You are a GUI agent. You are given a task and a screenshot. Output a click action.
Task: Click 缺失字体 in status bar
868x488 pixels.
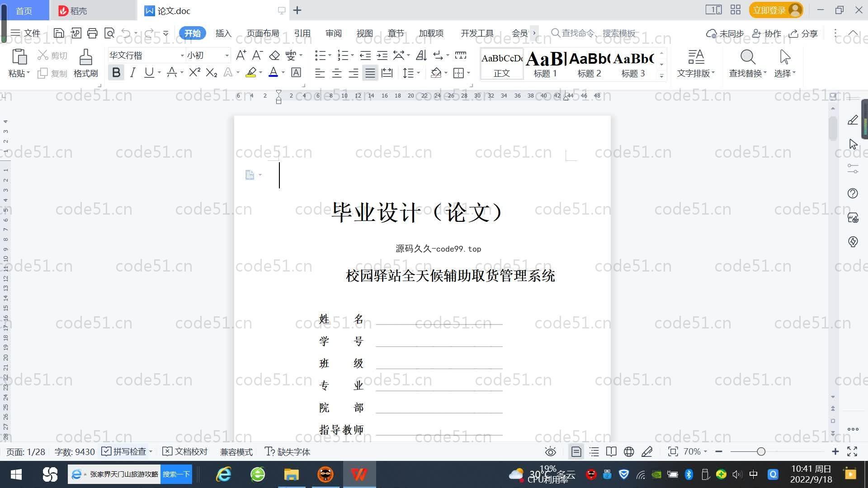[x=288, y=451]
